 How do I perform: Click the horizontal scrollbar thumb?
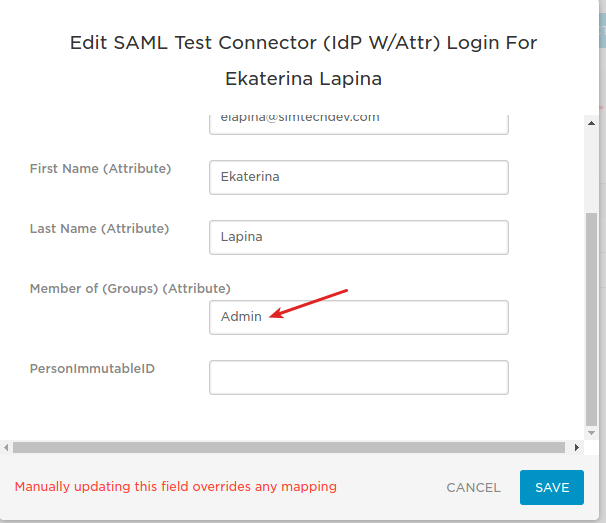tap(289, 448)
